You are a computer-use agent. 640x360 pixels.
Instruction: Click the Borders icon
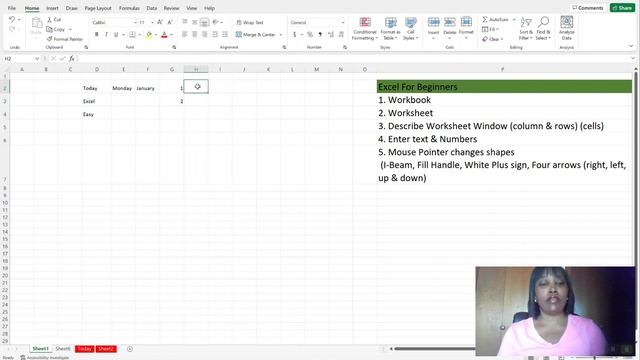pyautogui.click(x=132, y=35)
